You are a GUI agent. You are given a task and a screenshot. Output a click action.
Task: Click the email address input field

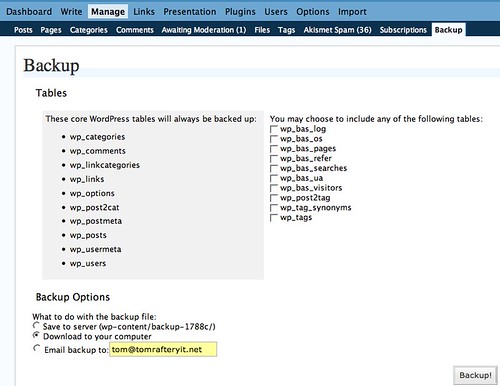163,349
